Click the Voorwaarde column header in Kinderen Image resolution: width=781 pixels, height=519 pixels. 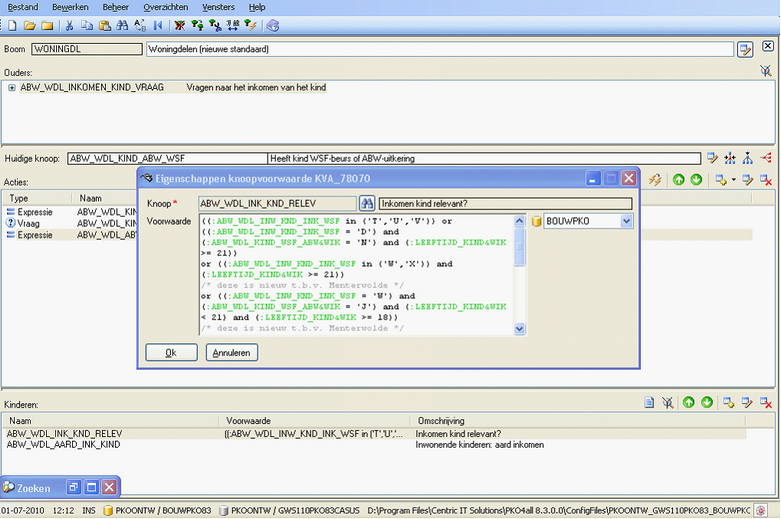click(x=314, y=420)
